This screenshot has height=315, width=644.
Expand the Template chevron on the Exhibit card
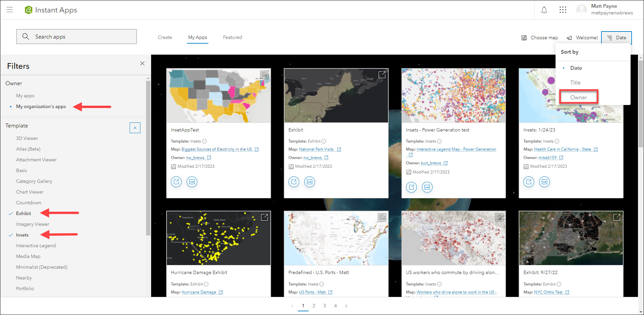click(x=324, y=141)
